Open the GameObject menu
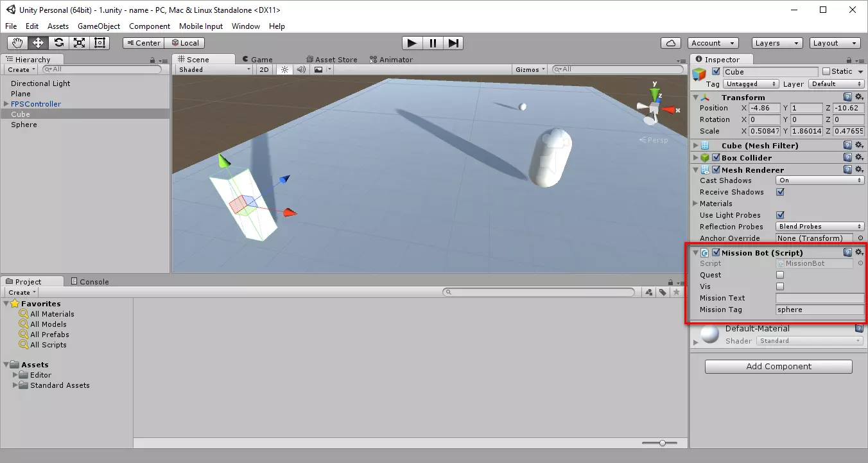 click(99, 26)
